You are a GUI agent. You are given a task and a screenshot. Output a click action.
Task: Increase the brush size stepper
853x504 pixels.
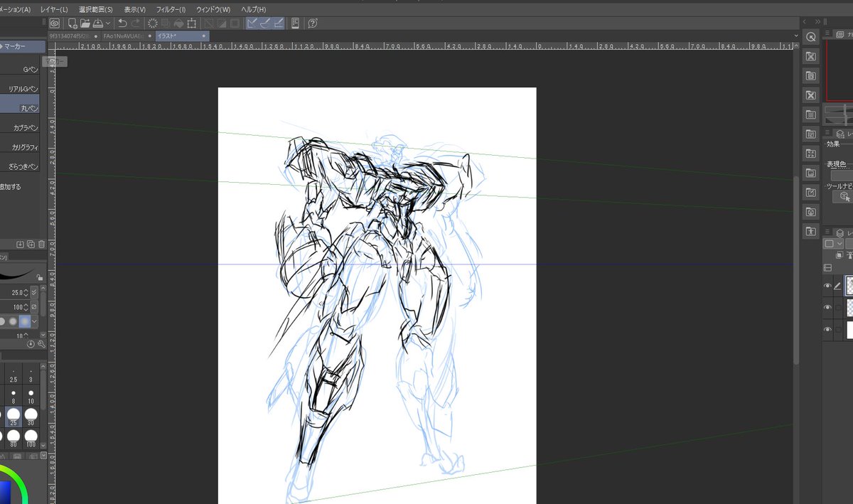coord(26,290)
